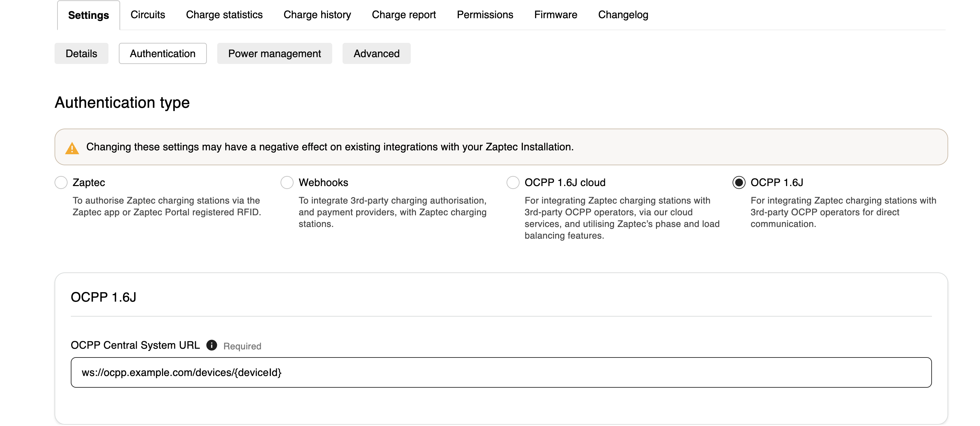
Task: Return to the Settings tab
Action: (x=88, y=15)
